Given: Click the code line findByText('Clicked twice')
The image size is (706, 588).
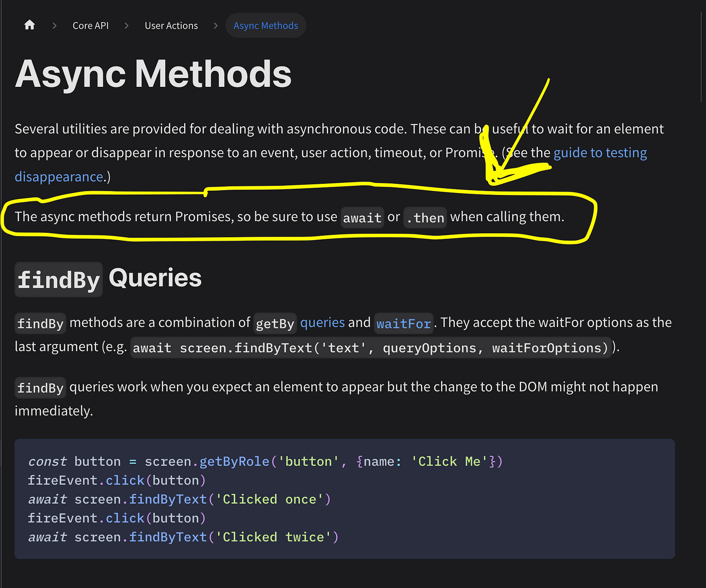Looking at the screenshot, I should [x=183, y=537].
